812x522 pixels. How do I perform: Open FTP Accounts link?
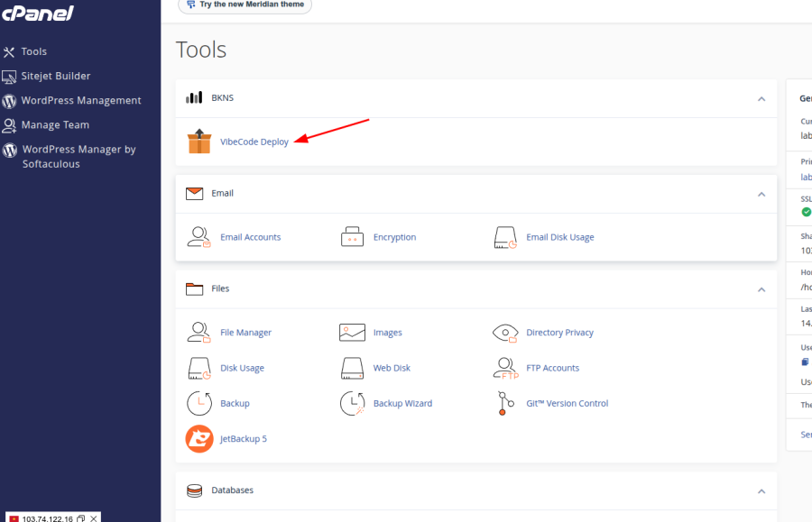[552, 368]
